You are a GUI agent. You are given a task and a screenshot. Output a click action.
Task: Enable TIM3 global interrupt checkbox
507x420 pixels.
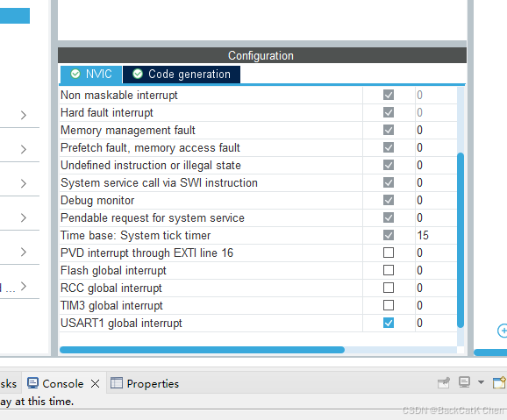tap(389, 305)
